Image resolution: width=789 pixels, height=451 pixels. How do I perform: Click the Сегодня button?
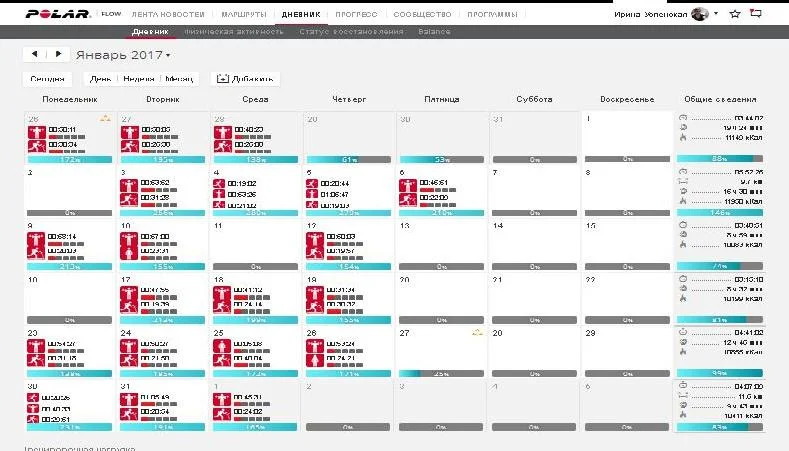(47, 79)
